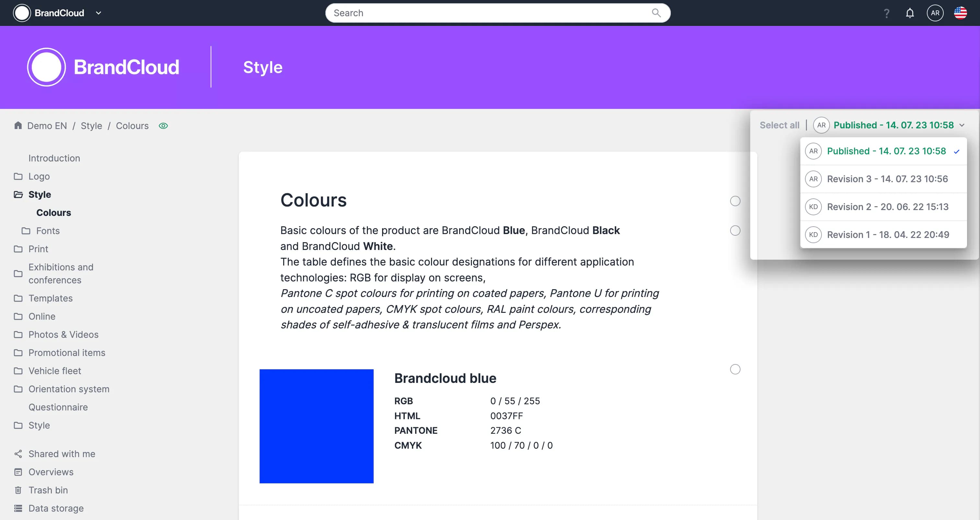Viewport: 980px width, 520px height.
Task: Go to home via breadcrumb house icon
Action: point(18,125)
